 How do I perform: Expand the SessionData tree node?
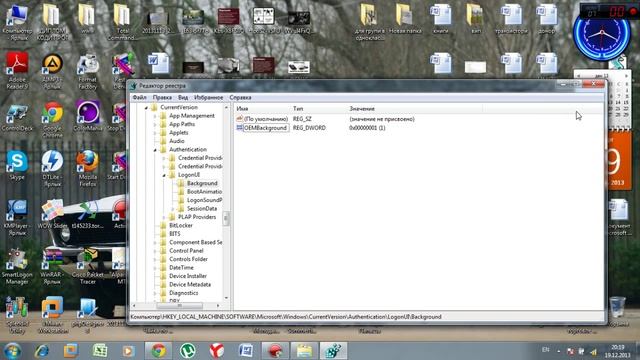[173, 209]
